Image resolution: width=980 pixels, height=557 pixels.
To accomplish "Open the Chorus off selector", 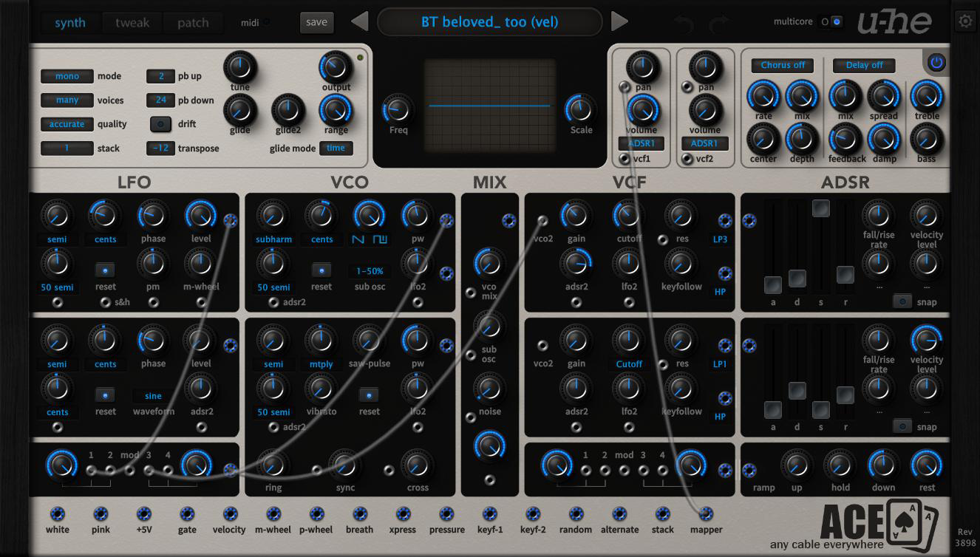I will coord(783,65).
